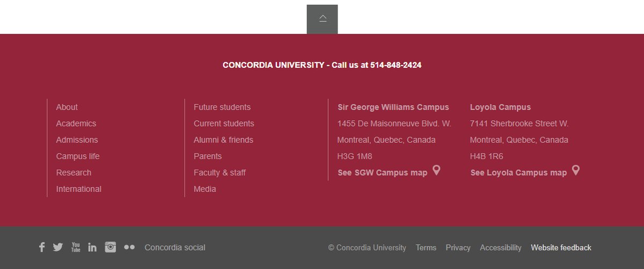Screen dimensions: 644x269
Task: Open Alumni & friends link
Action: [x=223, y=140]
